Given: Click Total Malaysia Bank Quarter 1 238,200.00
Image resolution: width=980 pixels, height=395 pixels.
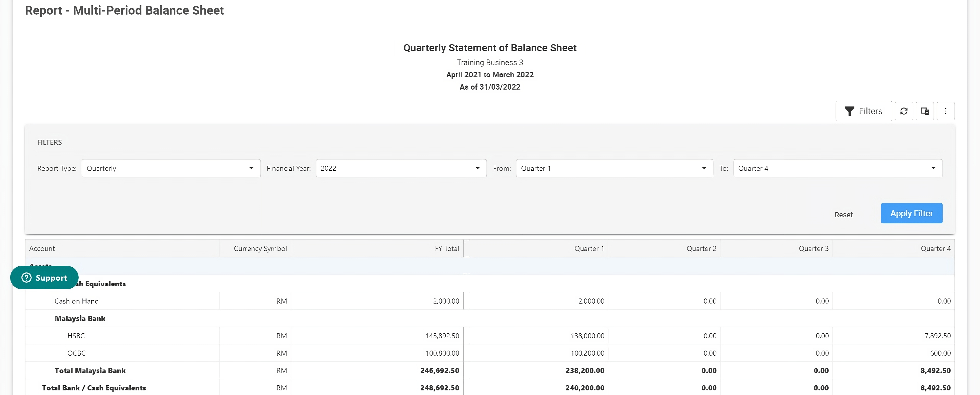Looking at the screenshot, I should coord(585,371).
